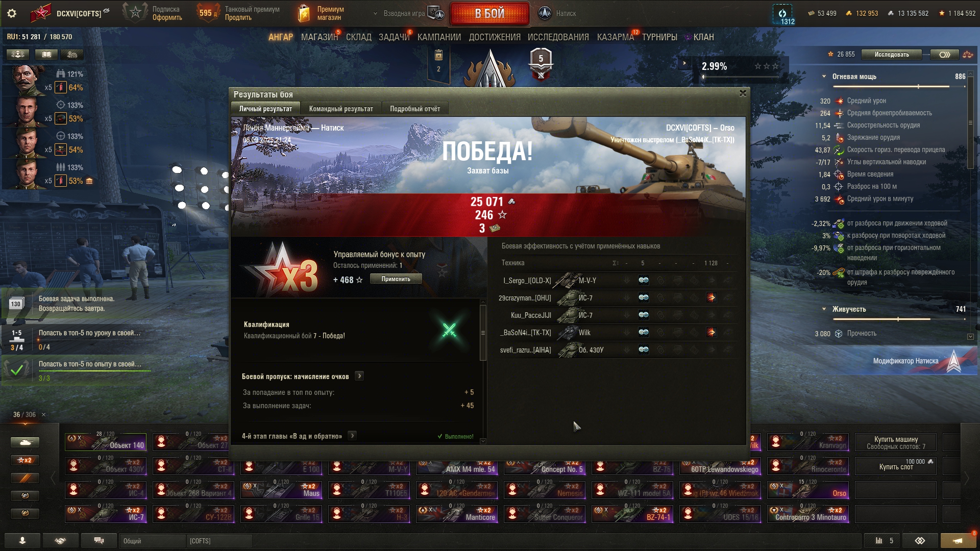Collapse the Огневая мощь section
Viewport: 980px width, 551px height.
pos(824,77)
